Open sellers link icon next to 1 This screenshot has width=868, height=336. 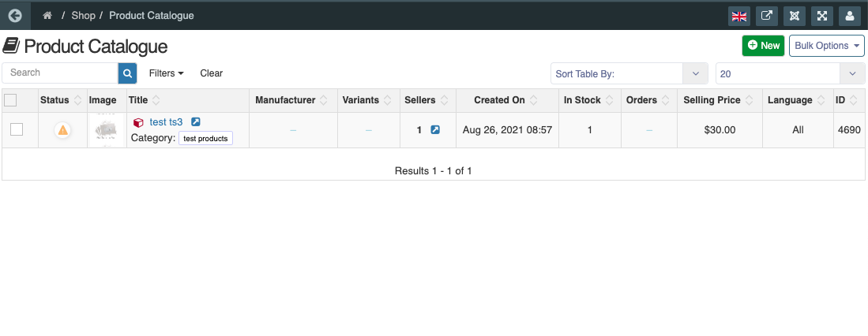point(435,130)
